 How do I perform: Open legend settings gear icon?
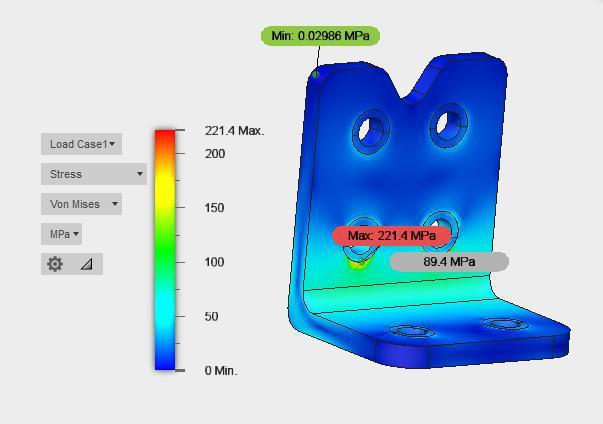[x=55, y=264]
